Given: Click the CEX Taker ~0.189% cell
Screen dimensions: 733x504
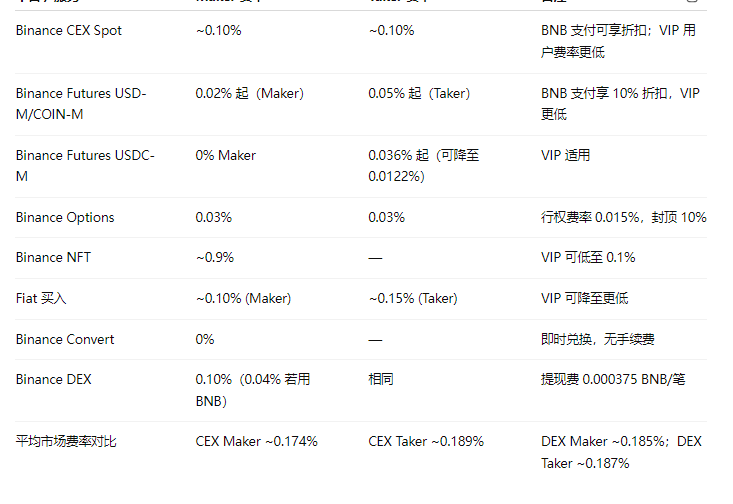Looking at the screenshot, I should pyautogui.click(x=426, y=441).
